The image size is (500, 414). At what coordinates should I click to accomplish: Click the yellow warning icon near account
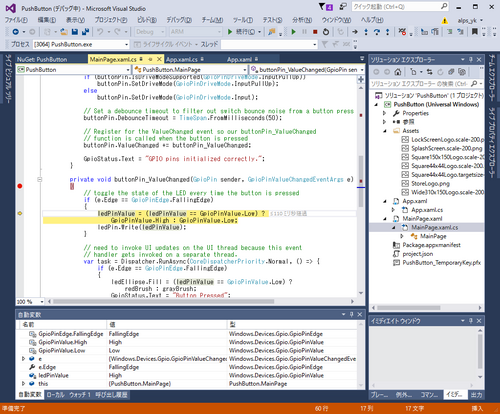click(x=445, y=21)
